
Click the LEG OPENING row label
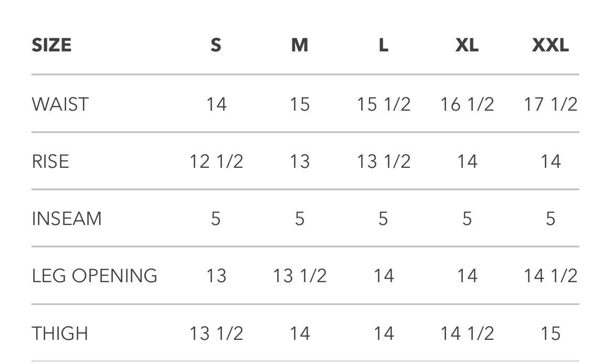[94, 275]
